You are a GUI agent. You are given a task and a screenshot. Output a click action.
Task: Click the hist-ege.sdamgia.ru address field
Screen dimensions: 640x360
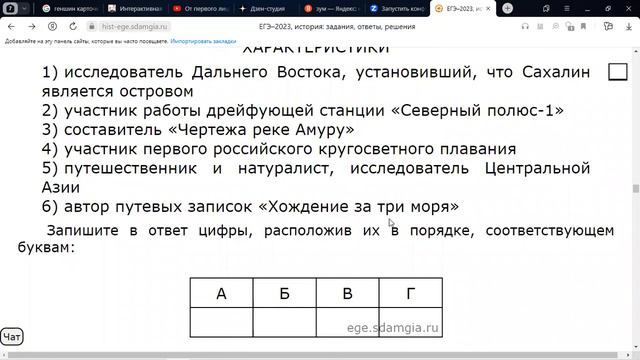[x=134, y=27]
